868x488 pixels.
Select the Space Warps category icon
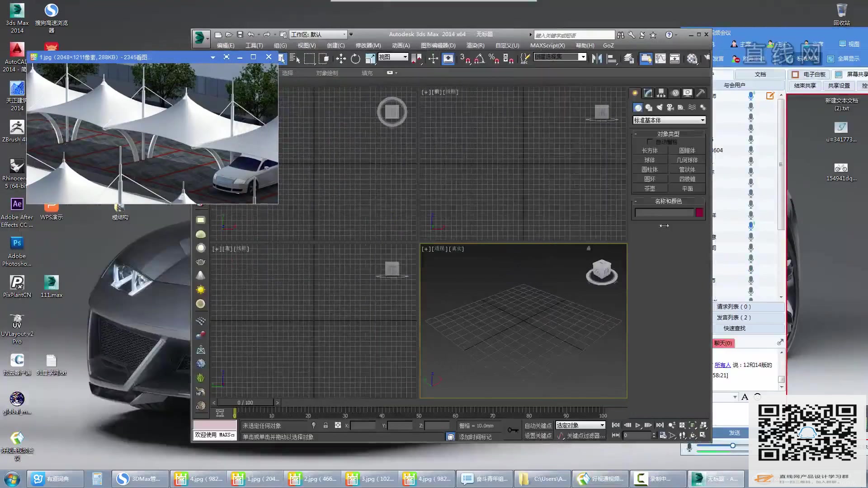click(692, 108)
